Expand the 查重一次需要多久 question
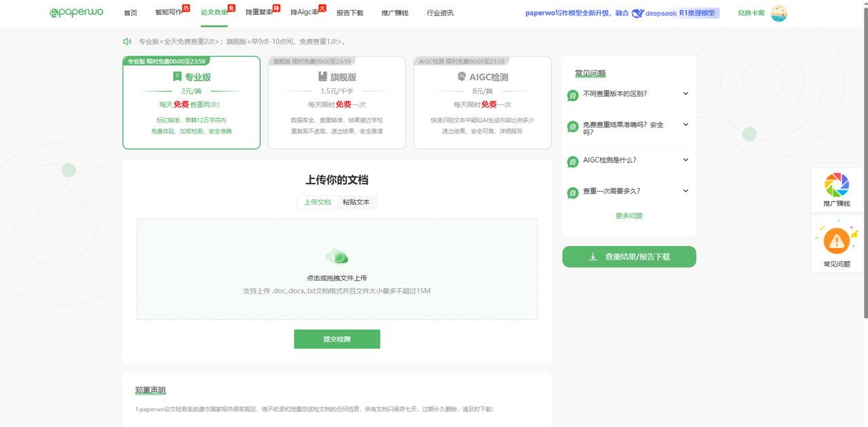 pos(686,191)
